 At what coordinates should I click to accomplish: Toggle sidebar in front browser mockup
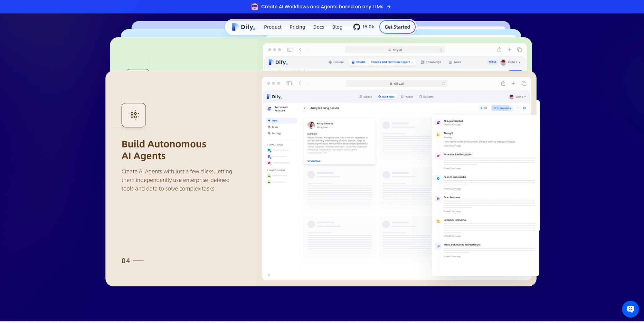click(x=289, y=84)
